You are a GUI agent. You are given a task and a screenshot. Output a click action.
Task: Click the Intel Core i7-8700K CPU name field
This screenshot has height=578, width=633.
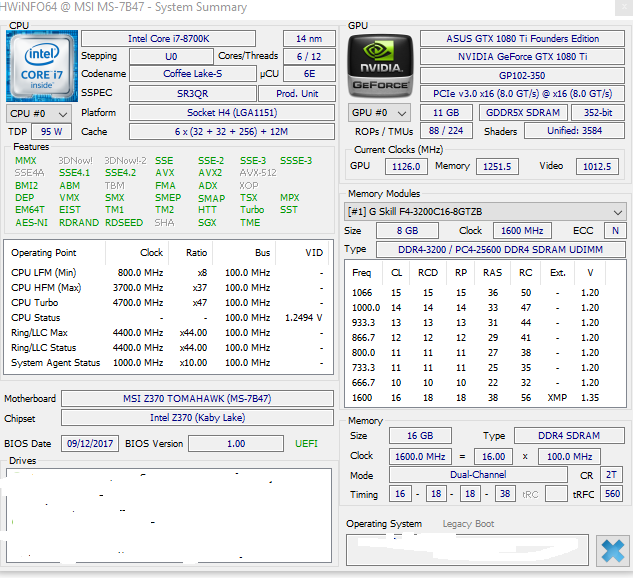[168, 39]
